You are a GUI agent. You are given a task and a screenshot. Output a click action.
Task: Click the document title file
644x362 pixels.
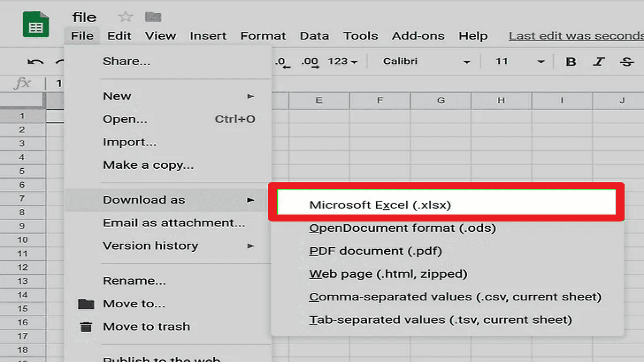tap(84, 17)
